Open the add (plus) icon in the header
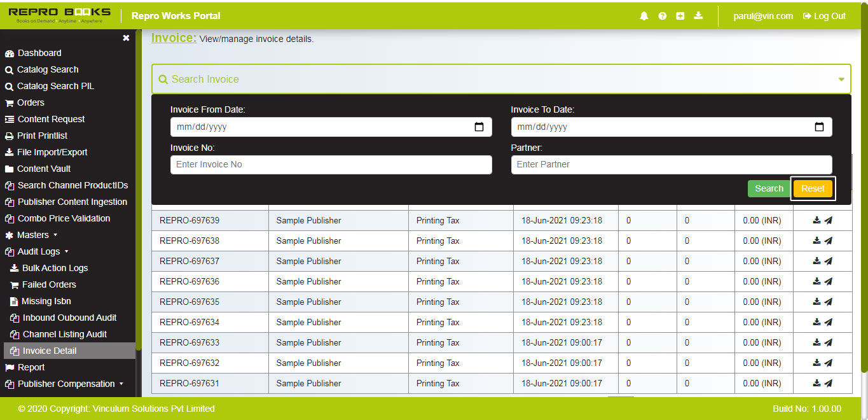 pyautogui.click(x=680, y=15)
